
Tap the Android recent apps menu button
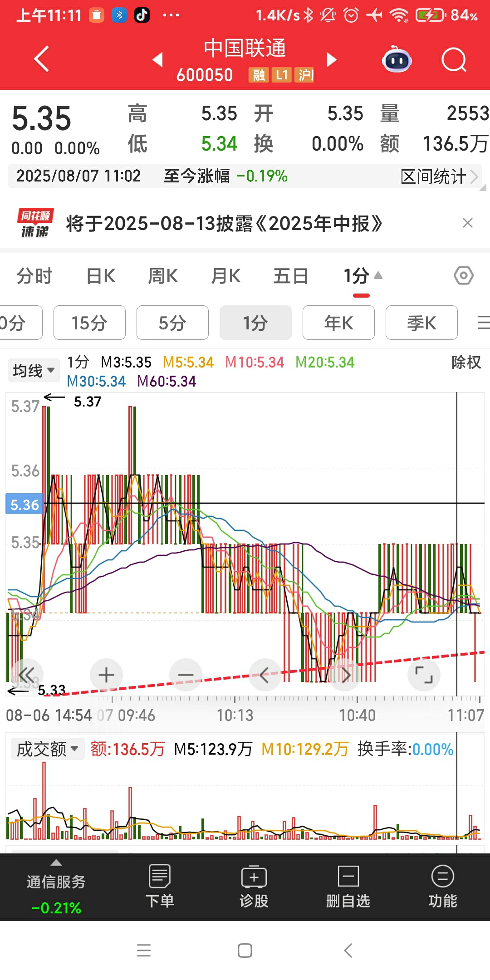[144, 951]
